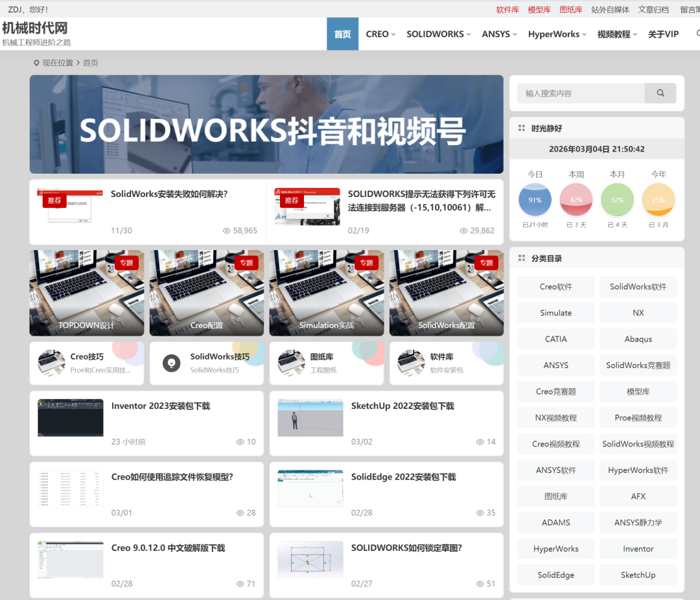The image size is (700, 600).
Task: Click the SolidEdge 2022 post thumbnail
Action: point(310,489)
